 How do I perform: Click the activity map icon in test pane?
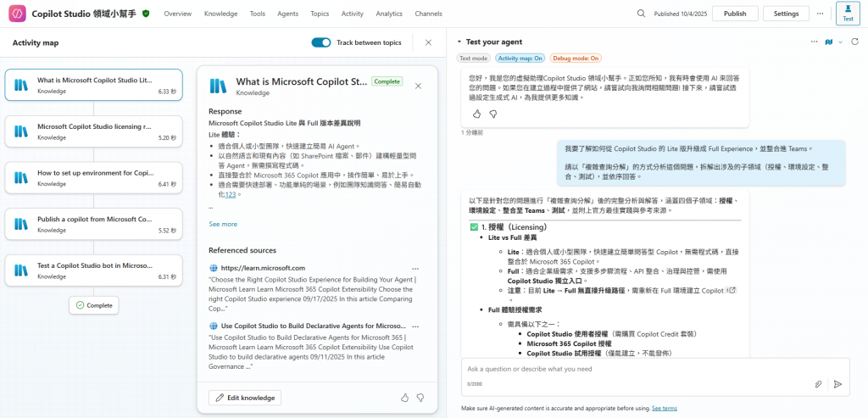click(x=829, y=42)
